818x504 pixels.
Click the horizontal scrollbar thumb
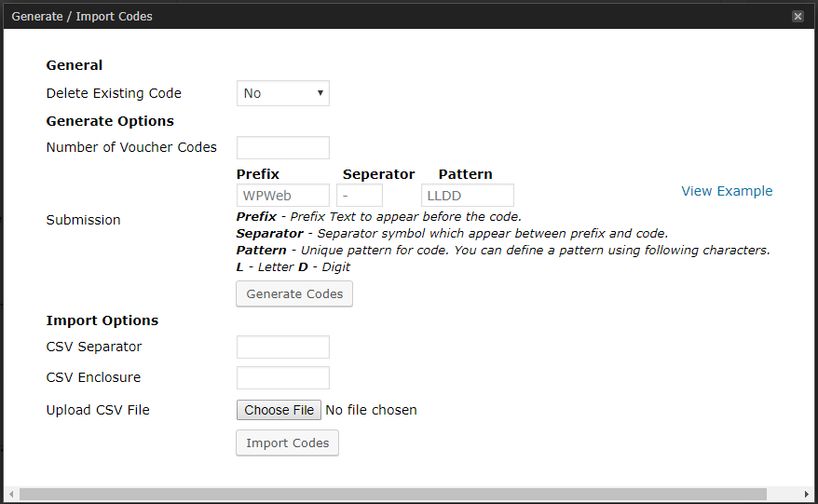point(391,494)
